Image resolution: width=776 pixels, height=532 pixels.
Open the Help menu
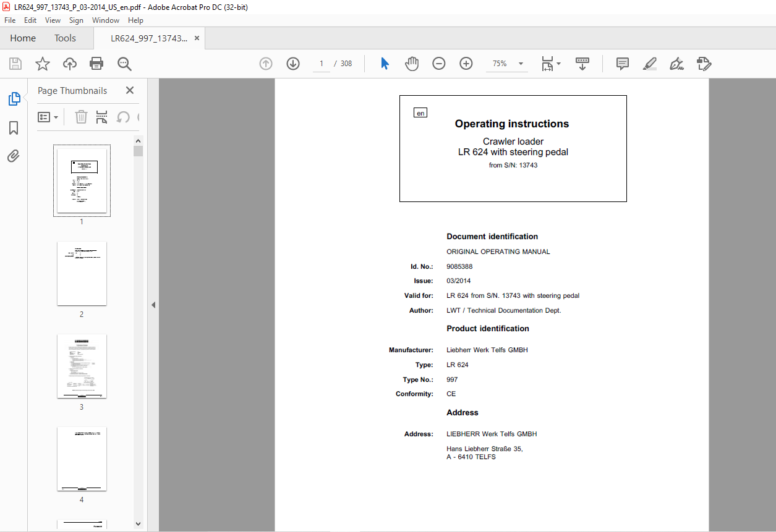135,20
